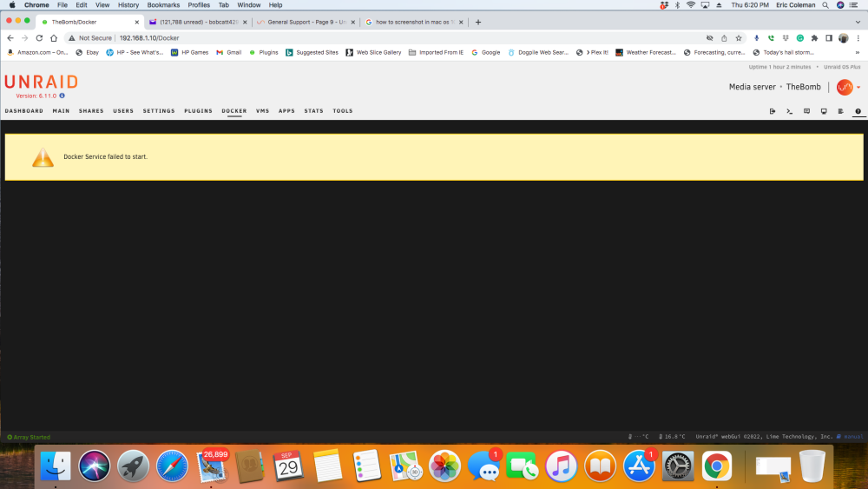Screen dimensions: 868x489
Task: Open the Plugins page
Action: (x=198, y=111)
